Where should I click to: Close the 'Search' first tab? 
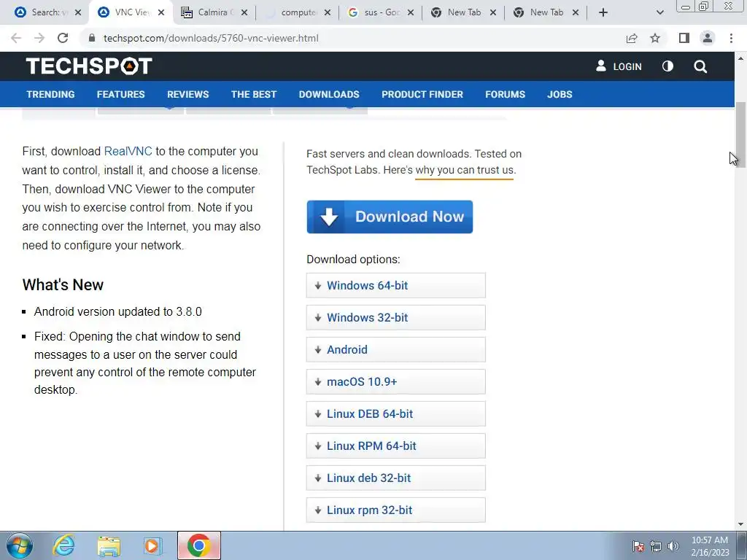click(78, 12)
